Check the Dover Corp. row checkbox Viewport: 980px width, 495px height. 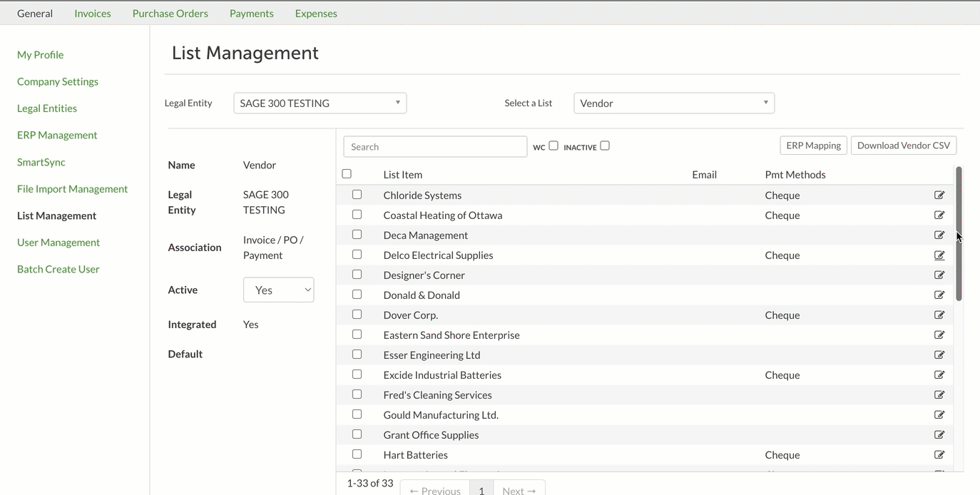[357, 314]
